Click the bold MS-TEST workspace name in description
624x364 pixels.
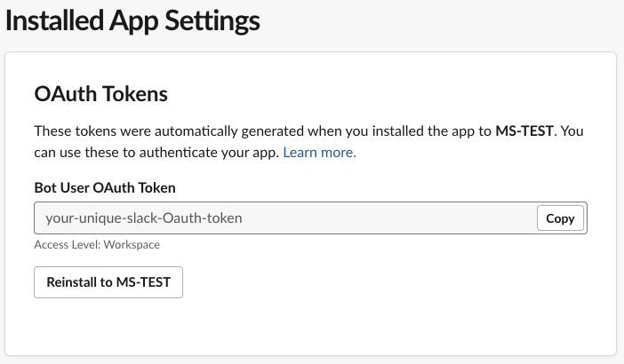click(524, 131)
